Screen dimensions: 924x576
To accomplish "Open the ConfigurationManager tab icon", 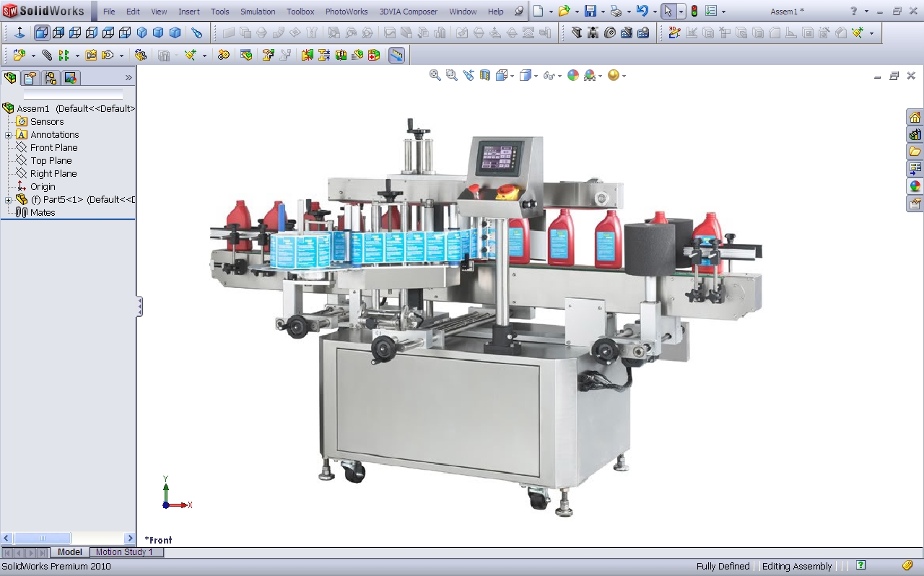I will click(x=50, y=78).
